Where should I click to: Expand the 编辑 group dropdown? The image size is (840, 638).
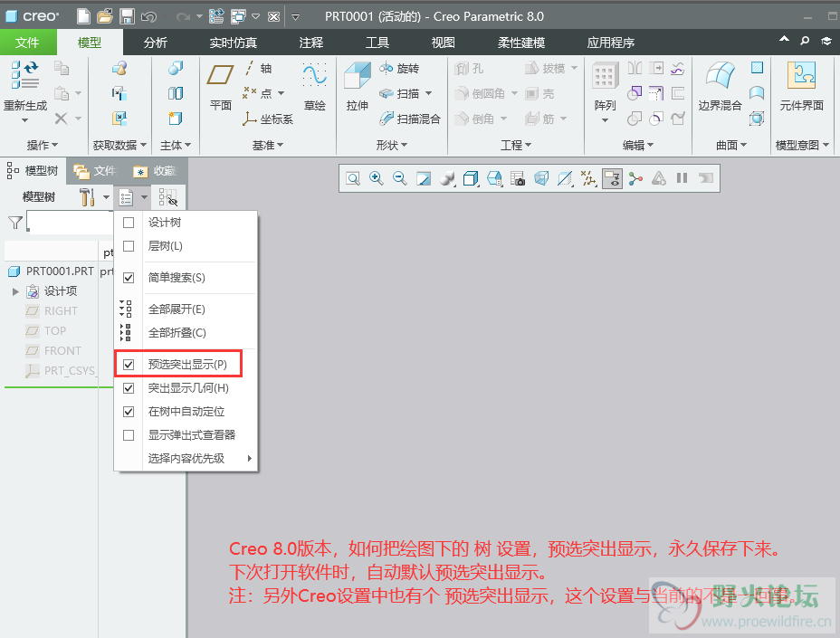638,145
